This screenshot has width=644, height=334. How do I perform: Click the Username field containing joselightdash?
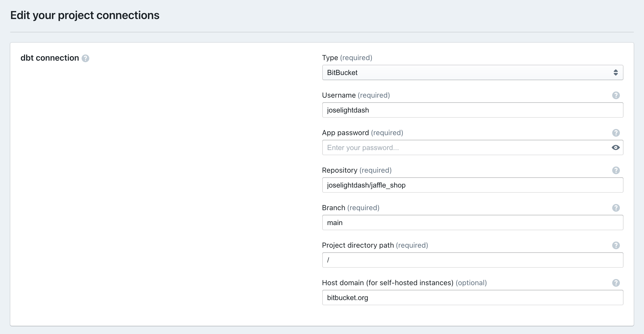click(472, 110)
